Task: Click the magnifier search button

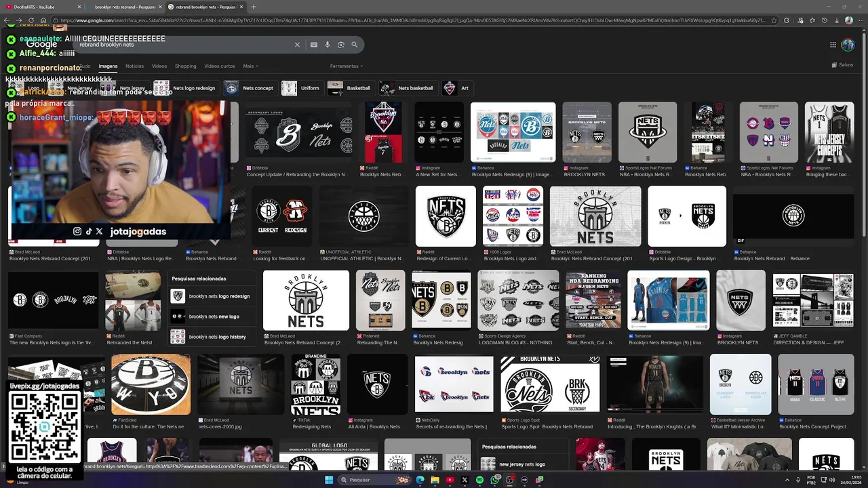Action: [x=354, y=45]
